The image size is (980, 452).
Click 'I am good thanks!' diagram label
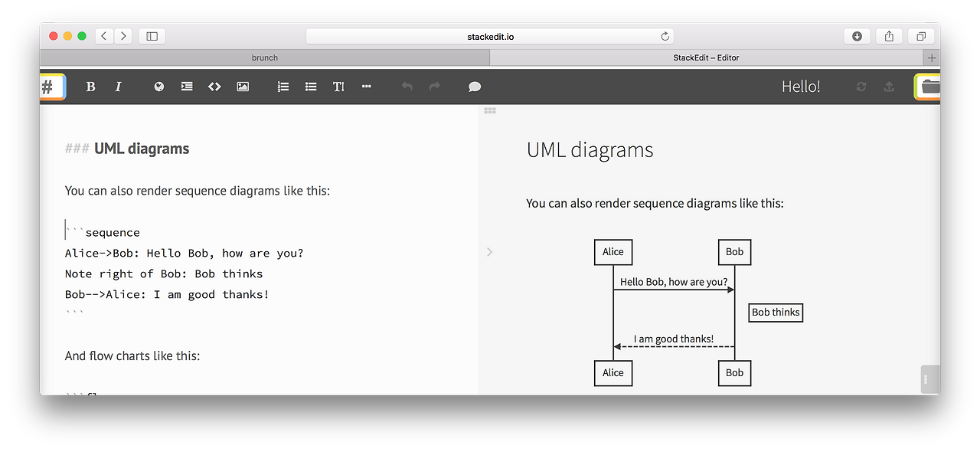click(x=674, y=339)
